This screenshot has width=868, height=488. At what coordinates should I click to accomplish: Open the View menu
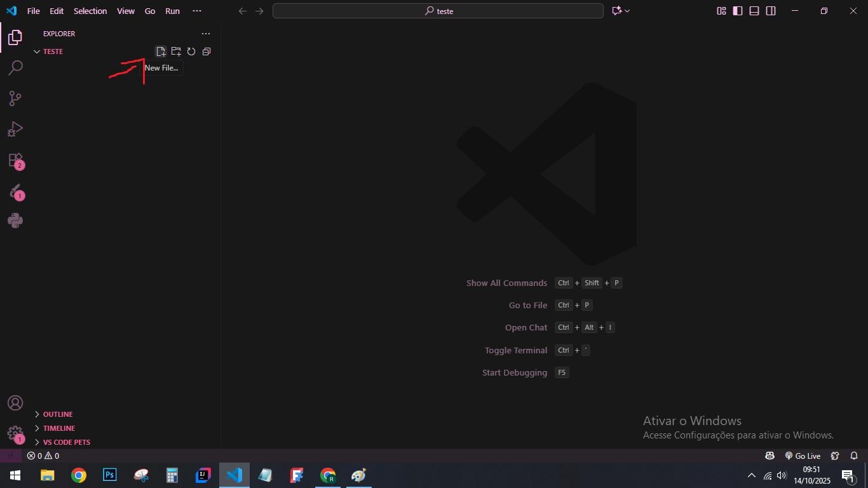tap(126, 11)
